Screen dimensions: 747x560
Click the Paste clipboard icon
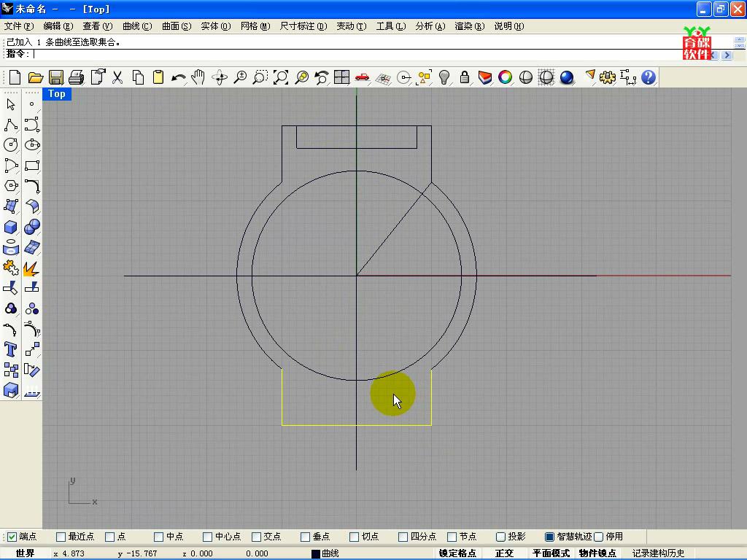tap(158, 77)
